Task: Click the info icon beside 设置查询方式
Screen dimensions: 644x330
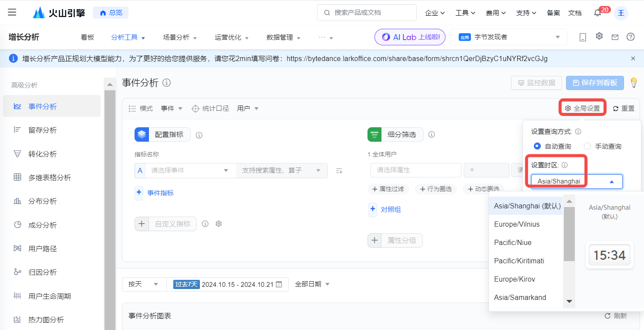Action: [578, 131]
